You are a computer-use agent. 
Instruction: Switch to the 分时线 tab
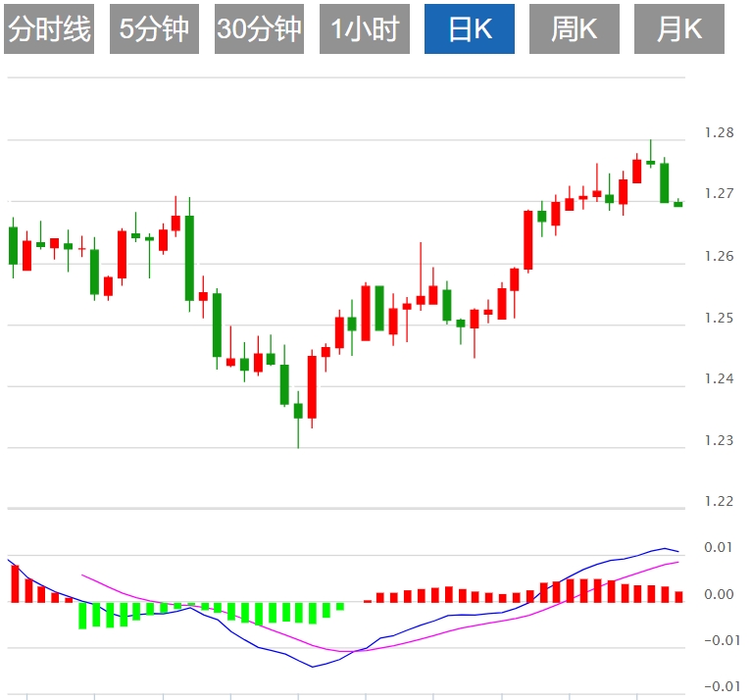point(49,28)
